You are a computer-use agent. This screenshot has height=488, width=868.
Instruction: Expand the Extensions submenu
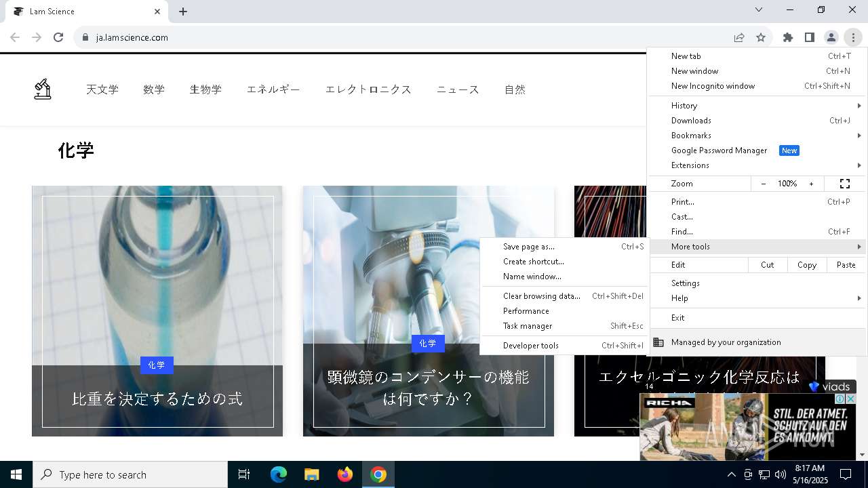(757, 165)
